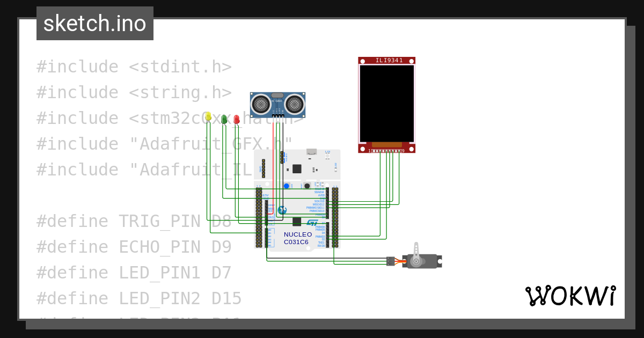The width and height of the screenshot is (644, 338).
Task: Click the #include <stdint.h> code line
Action: [134, 67]
